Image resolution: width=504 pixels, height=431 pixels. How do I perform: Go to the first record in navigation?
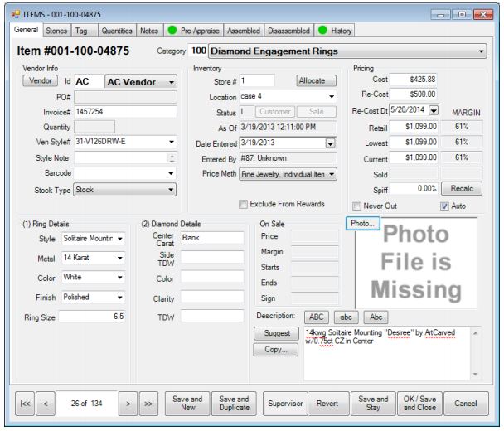25,404
